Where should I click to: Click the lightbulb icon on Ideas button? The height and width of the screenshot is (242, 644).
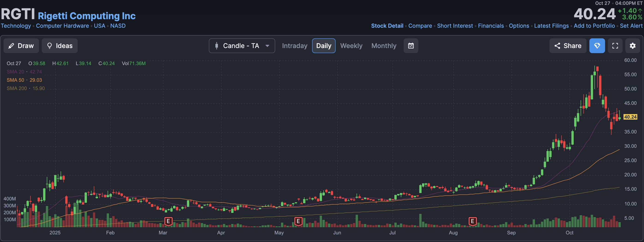[x=50, y=45]
